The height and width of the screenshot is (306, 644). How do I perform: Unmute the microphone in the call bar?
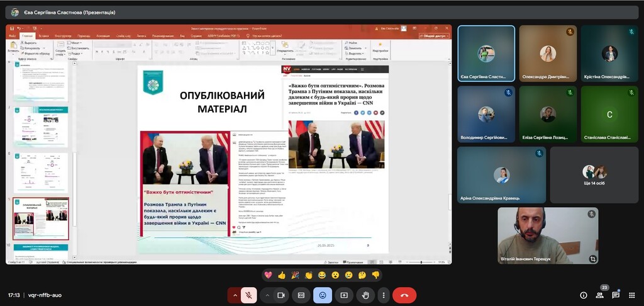coord(249,295)
